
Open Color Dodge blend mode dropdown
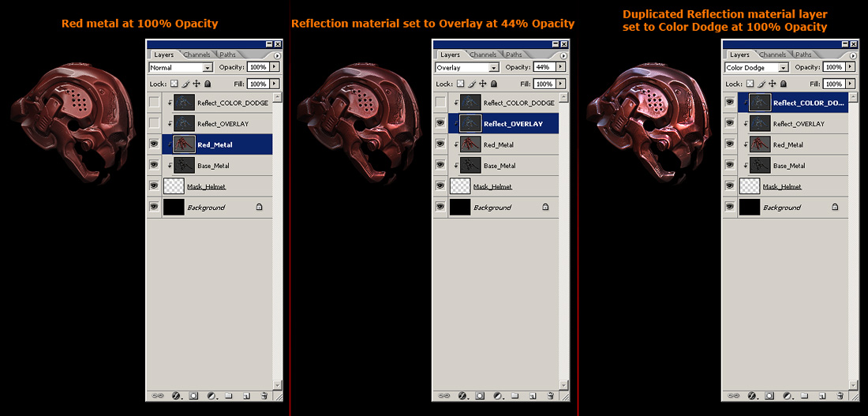[x=784, y=68]
